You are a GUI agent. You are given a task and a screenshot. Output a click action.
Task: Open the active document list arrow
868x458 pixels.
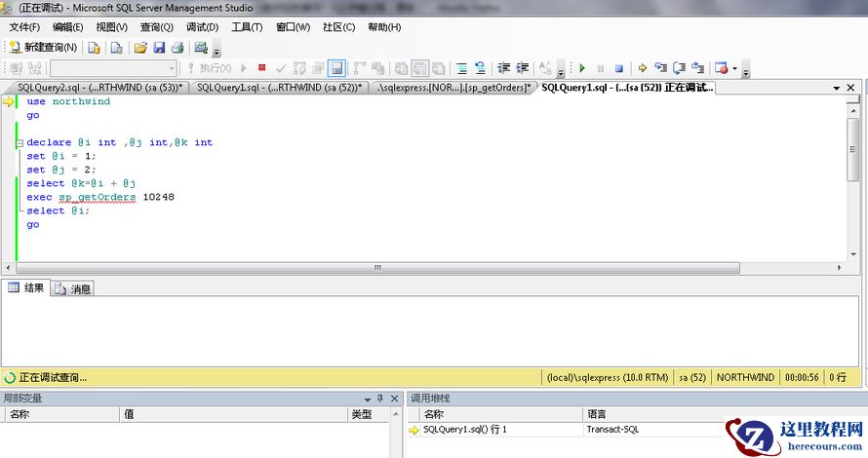pos(837,88)
